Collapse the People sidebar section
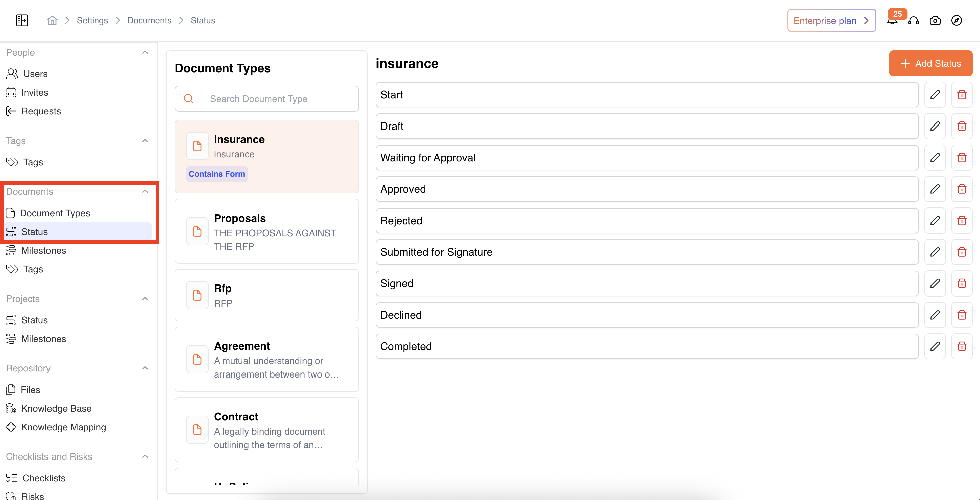The height and width of the screenshot is (500, 980). pyautogui.click(x=145, y=52)
